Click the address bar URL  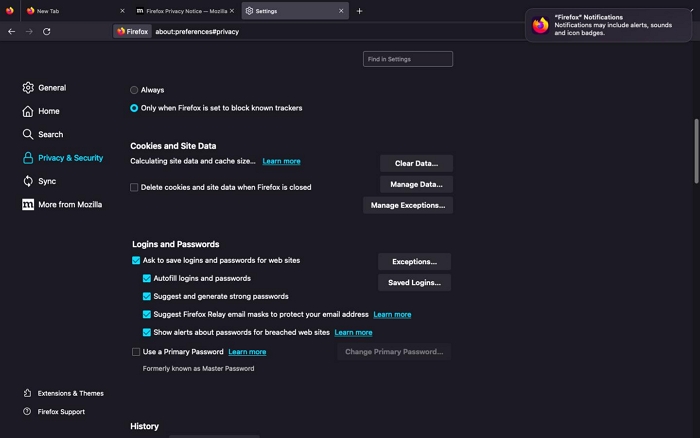tap(197, 32)
